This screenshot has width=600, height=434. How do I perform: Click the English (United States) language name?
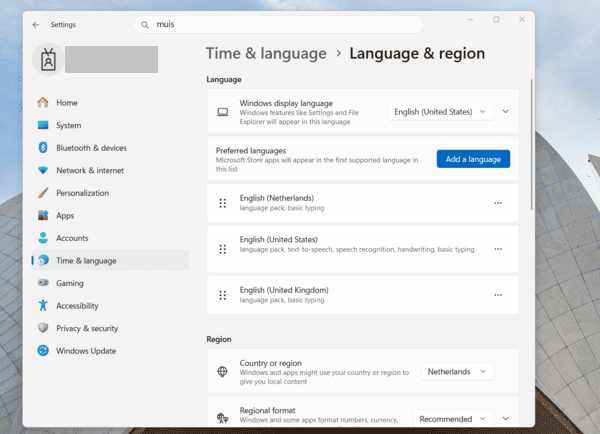point(279,240)
